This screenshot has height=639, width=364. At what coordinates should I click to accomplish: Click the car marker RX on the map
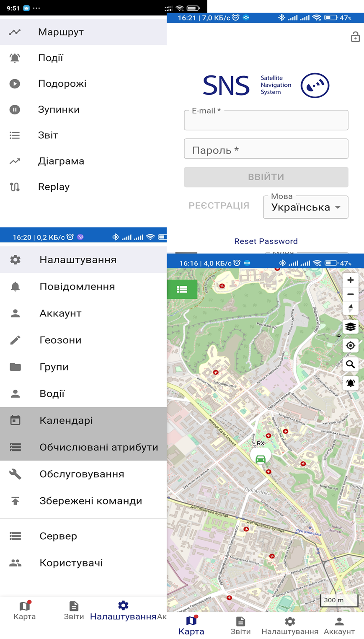(261, 458)
